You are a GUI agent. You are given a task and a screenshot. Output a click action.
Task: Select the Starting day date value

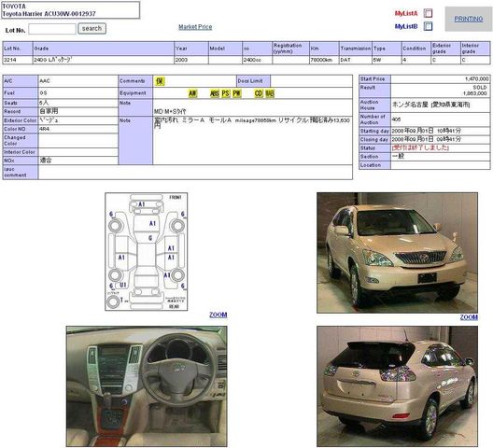426,131
